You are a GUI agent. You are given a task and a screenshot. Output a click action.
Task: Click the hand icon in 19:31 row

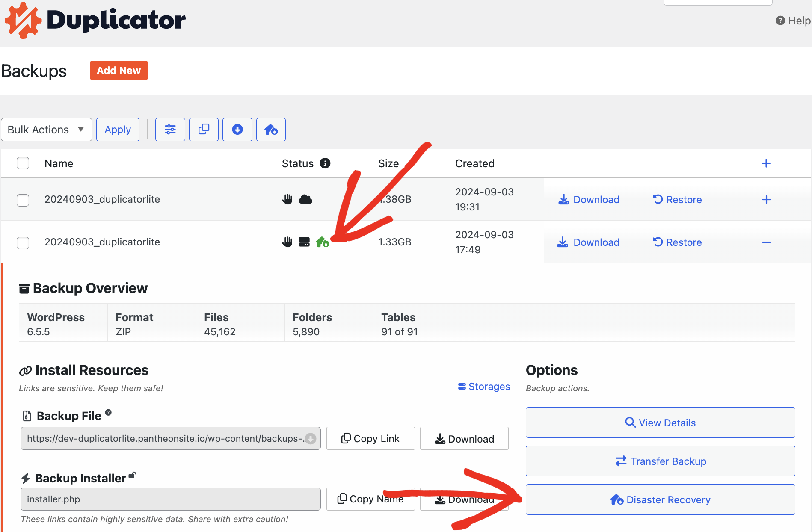click(x=287, y=199)
